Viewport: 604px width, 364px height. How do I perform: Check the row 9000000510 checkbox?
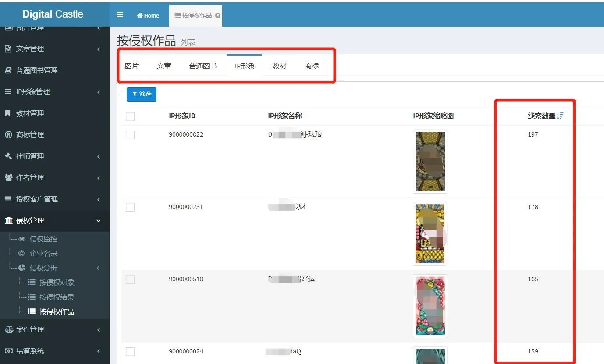(130, 279)
